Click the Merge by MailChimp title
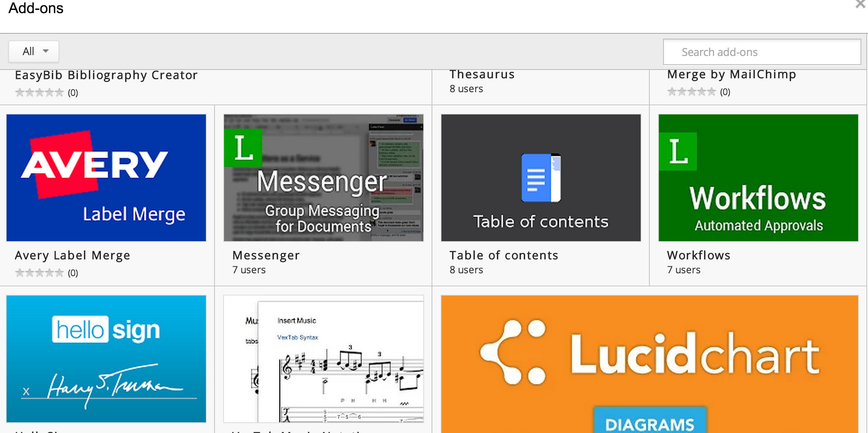Screen dimensions: 868x433 pos(732,75)
